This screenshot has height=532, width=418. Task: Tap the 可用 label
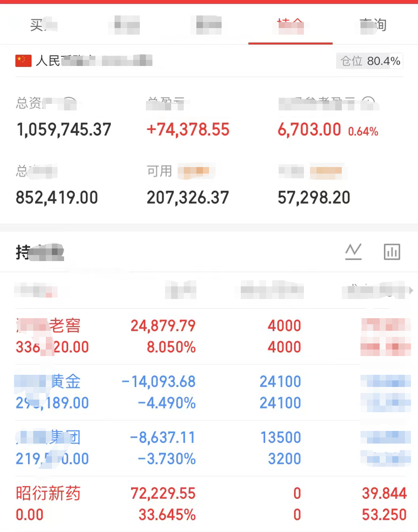click(159, 171)
